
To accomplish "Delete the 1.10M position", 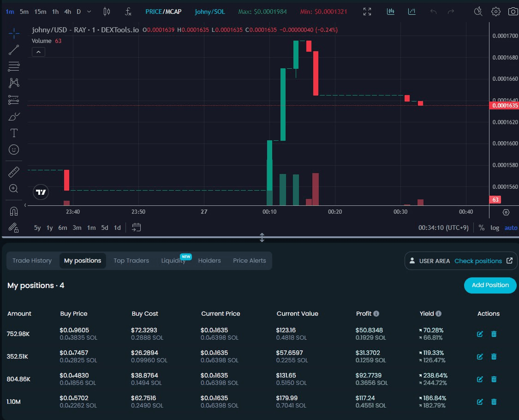I will tap(494, 402).
